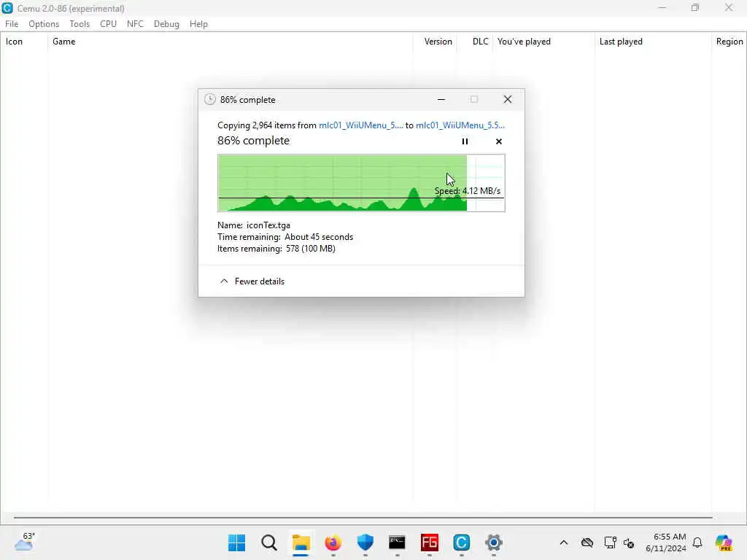Sort by Last played column

click(653, 42)
